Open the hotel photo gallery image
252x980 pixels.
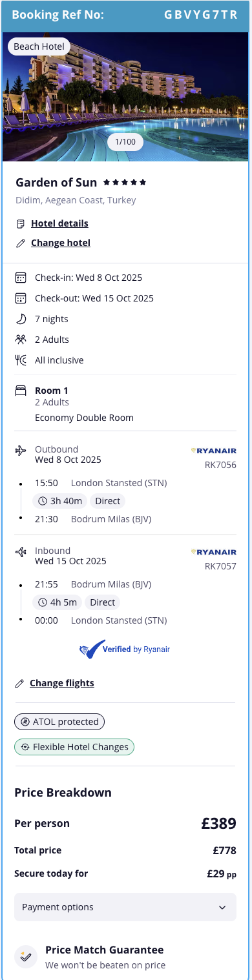[125, 96]
